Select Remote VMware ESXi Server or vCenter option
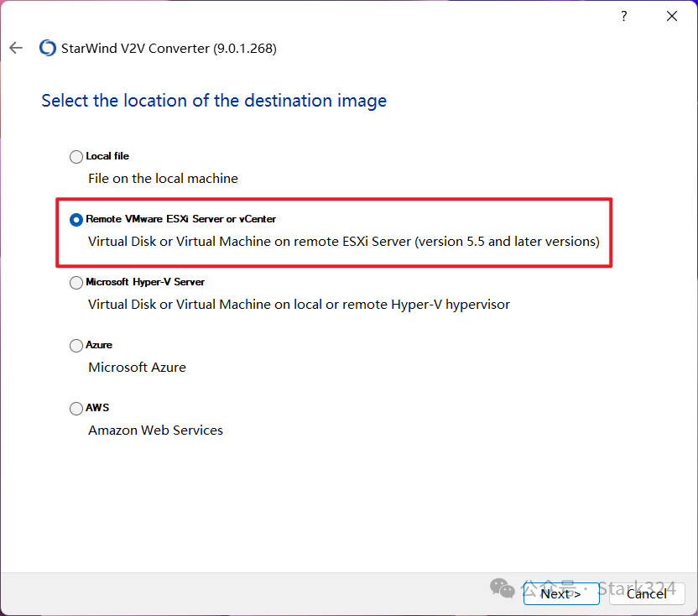This screenshot has width=698, height=616. pos(76,220)
